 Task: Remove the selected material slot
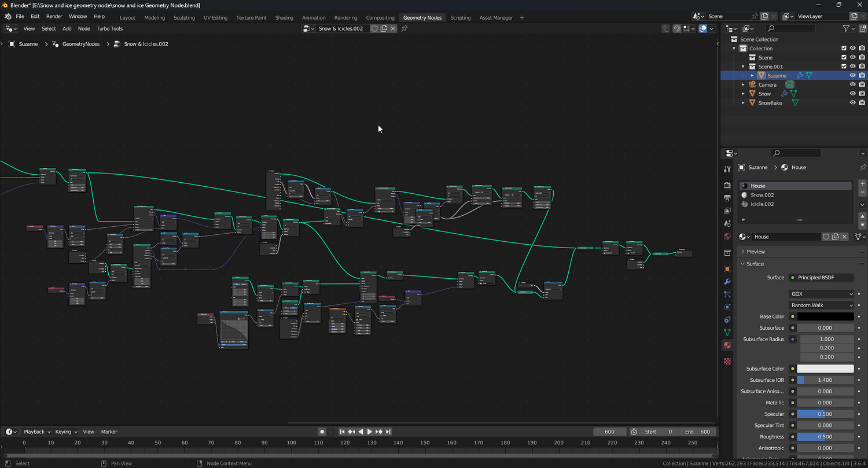click(x=863, y=192)
